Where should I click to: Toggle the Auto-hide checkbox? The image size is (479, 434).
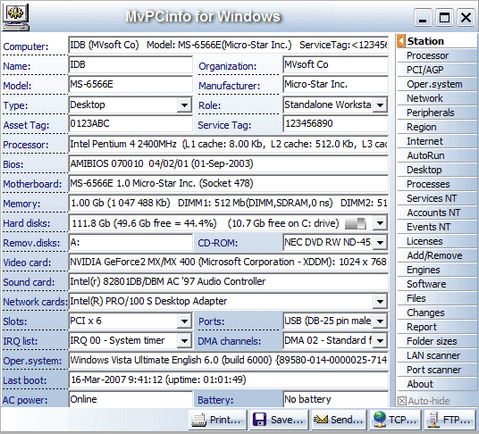pyautogui.click(x=402, y=401)
